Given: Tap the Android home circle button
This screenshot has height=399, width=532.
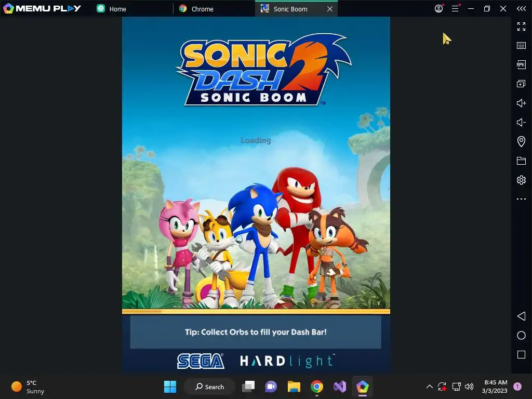Looking at the screenshot, I should (x=521, y=336).
